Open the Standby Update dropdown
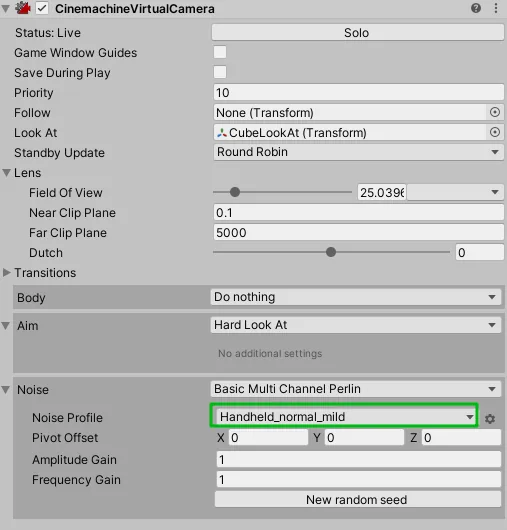This screenshot has height=530, width=507. pyautogui.click(x=359, y=152)
